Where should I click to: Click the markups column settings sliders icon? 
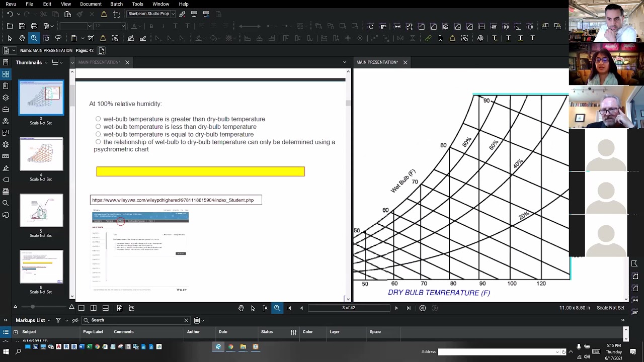point(293,332)
